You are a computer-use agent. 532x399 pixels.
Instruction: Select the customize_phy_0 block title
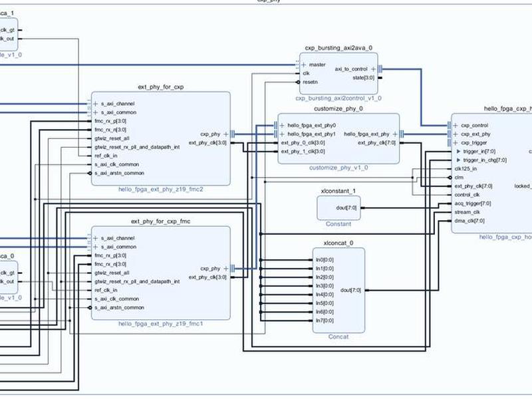pyautogui.click(x=338, y=108)
